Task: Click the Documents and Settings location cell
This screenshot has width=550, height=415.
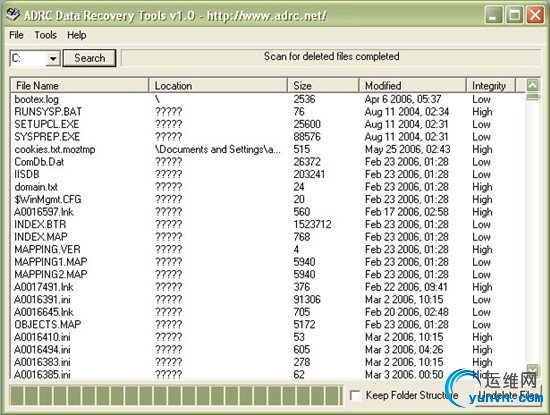Action: point(217,149)
